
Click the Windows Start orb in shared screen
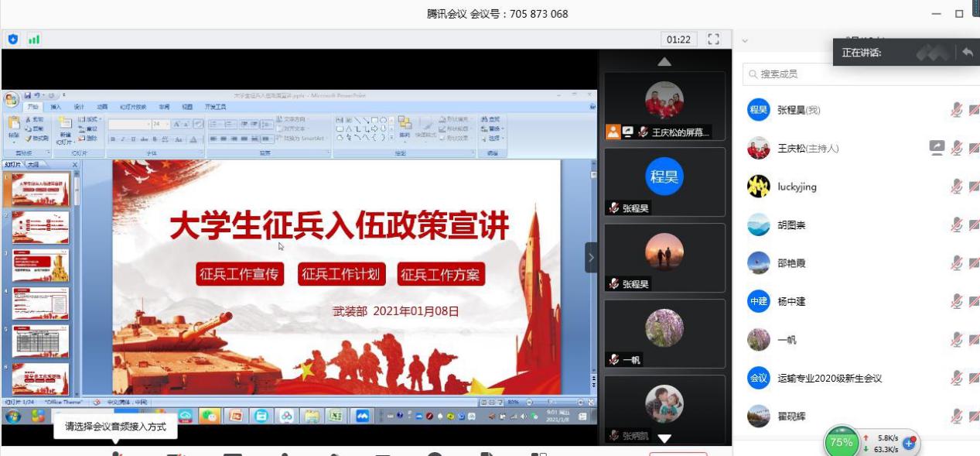(x=13, y=416)
